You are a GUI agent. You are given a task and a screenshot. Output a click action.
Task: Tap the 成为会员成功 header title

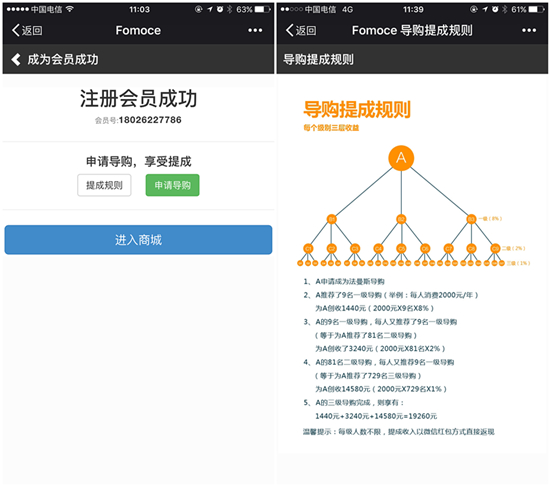click(x=63, y=59)
